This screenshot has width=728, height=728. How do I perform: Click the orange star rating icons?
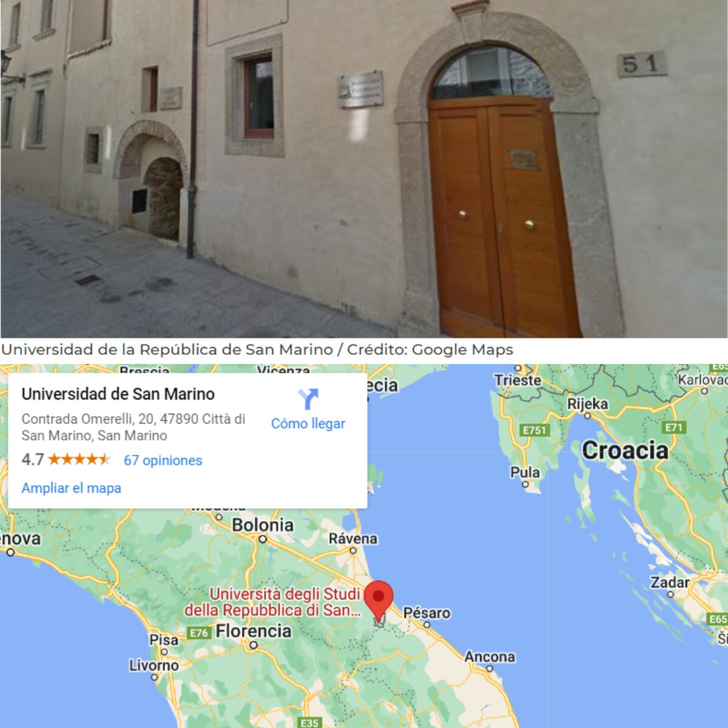[79, 459]
